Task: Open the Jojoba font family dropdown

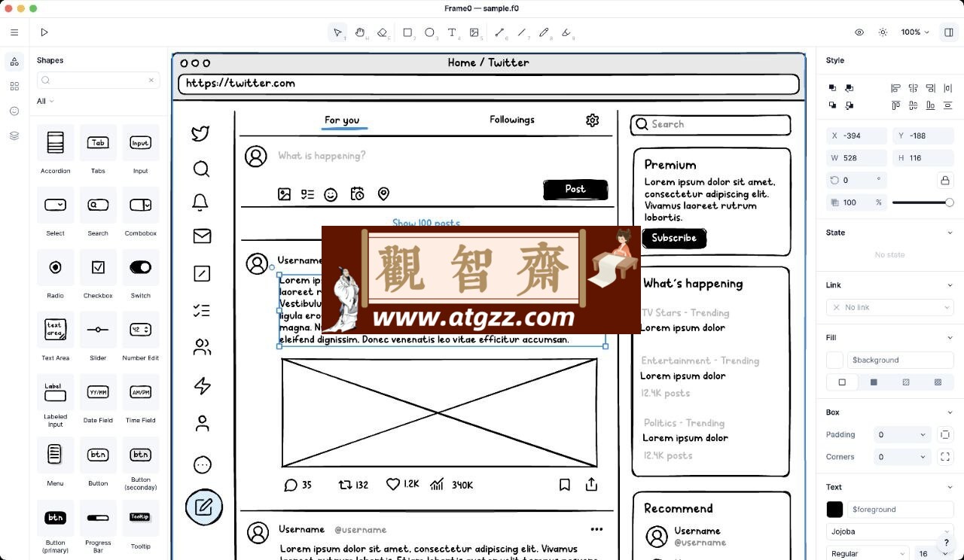Action: [890, 531]
